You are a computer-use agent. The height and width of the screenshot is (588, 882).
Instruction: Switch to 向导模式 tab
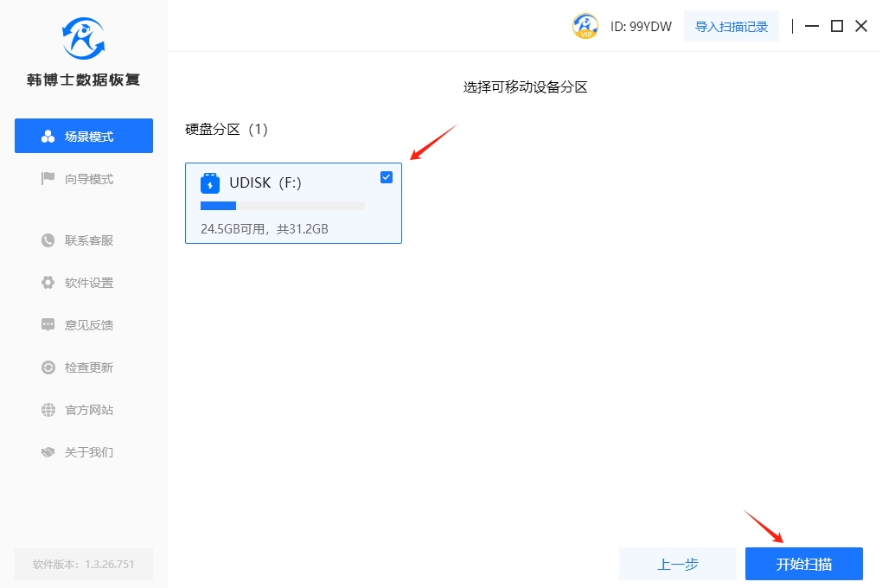point(84,179)
